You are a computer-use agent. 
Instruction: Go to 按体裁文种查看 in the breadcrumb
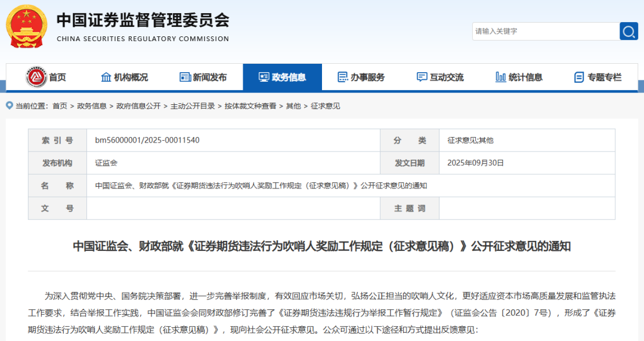(x=250, y=106)
